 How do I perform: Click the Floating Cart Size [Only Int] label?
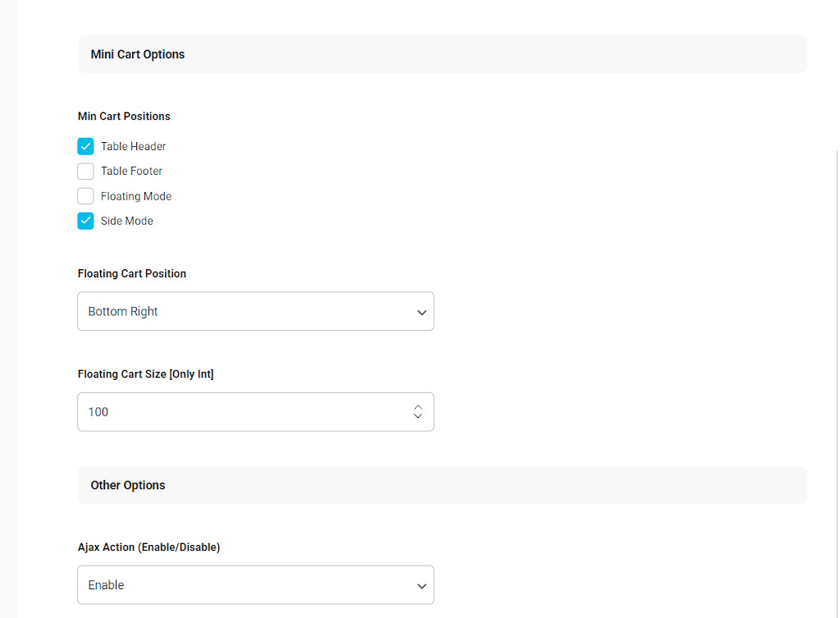coord(145,374)
